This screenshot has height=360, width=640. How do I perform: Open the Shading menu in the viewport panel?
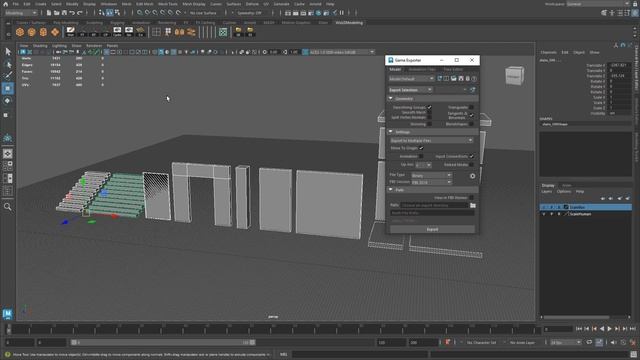point(40,46)
